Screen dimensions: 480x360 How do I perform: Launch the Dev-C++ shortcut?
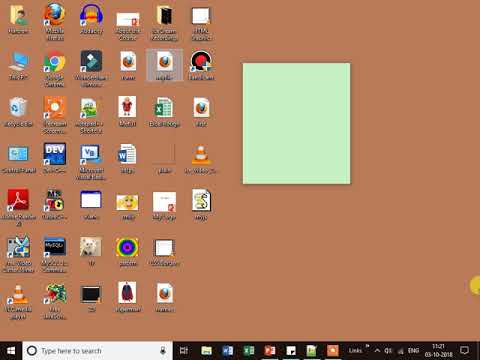[55, 158]
